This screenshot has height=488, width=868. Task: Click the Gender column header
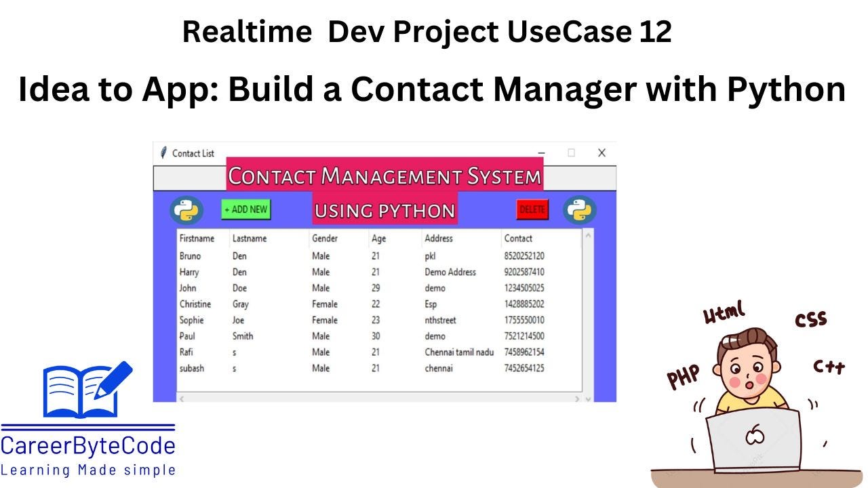click(325, 239)
